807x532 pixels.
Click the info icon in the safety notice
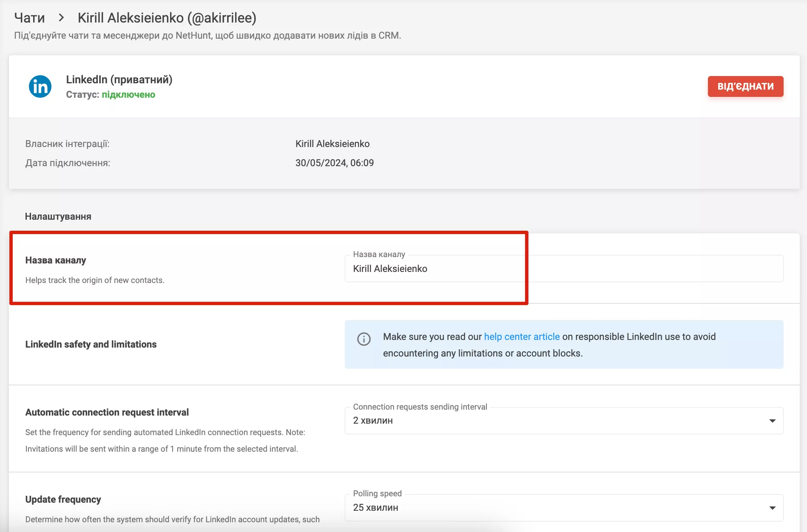(364, 339)
